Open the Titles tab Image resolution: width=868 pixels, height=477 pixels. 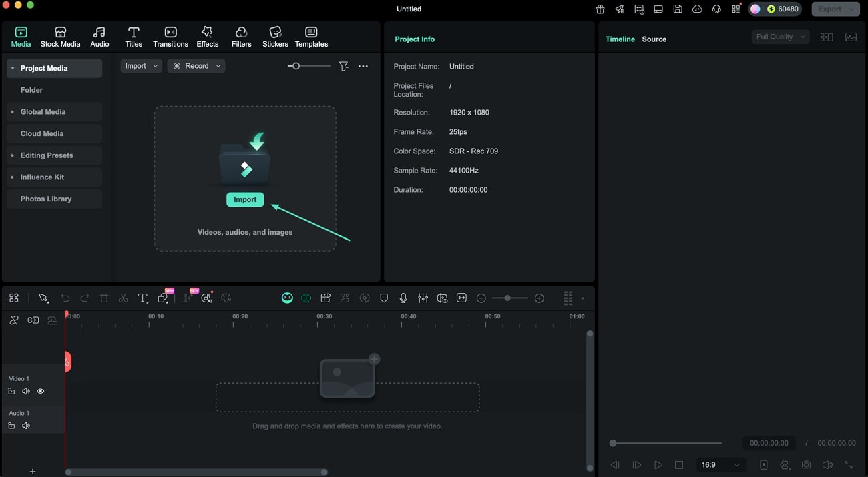click(x=134, y=37)
